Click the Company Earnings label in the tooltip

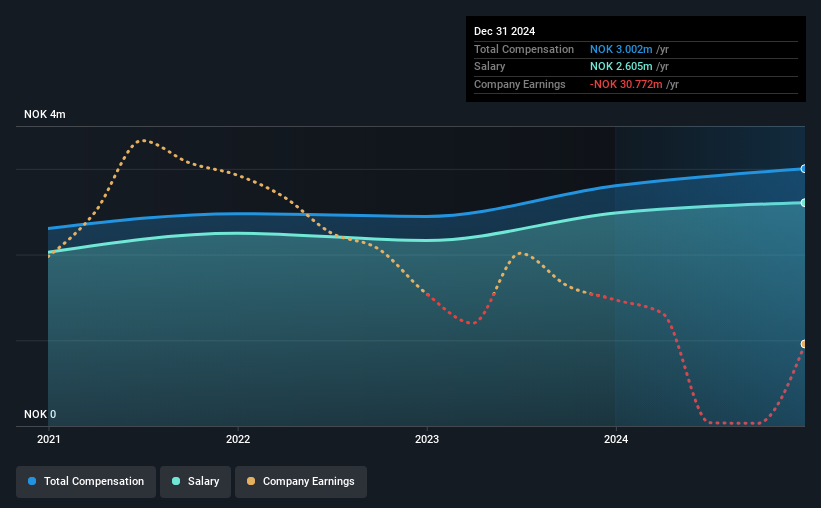tap(519, 84)
